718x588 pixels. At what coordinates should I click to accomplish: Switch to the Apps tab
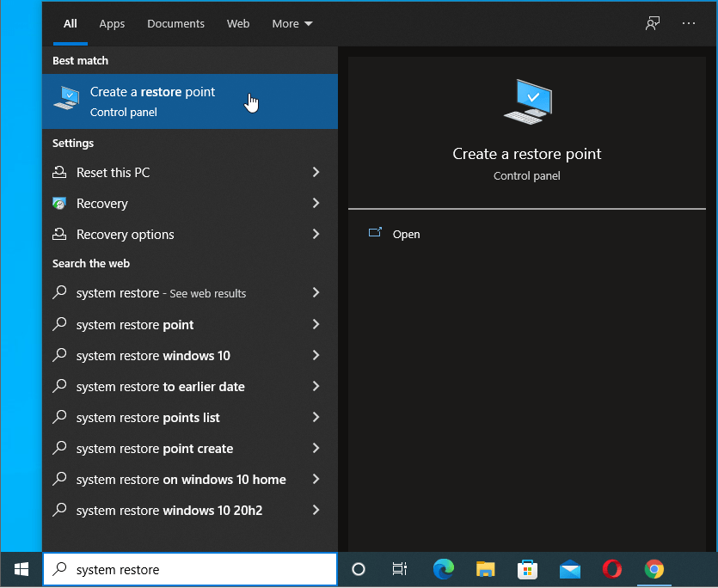pyautogui.click(x=112, y=24)
